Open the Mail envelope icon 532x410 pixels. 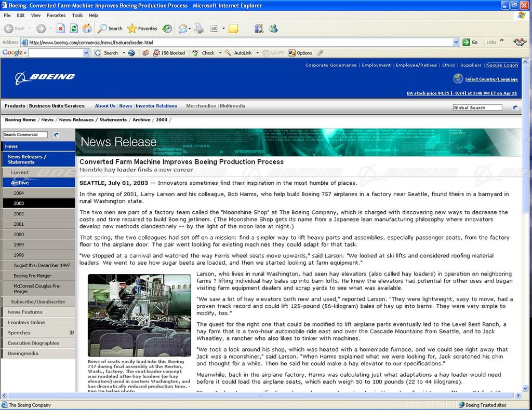[x=183, y=29]
